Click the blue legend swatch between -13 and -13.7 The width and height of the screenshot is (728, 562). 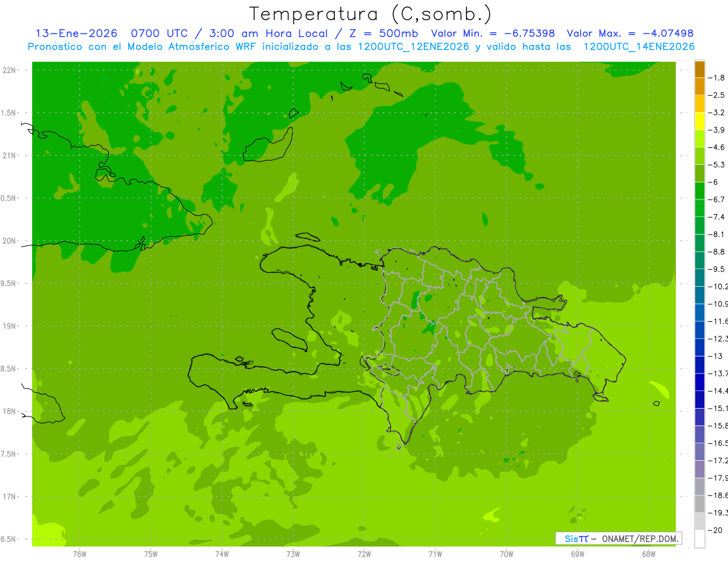coord(699,365)
